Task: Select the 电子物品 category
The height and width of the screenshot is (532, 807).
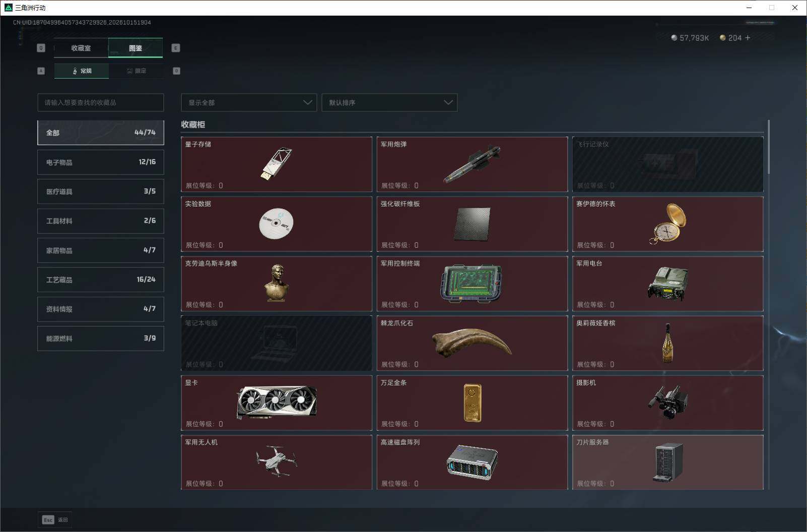Action: pyautogui.click(x=101, y=162)
